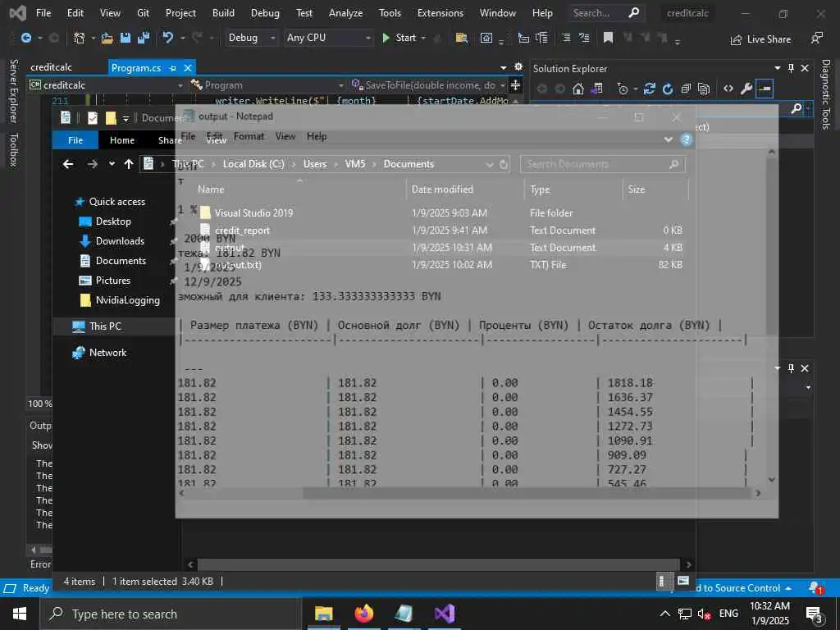Open the Server Explorer side tab

tap(14, 91)
